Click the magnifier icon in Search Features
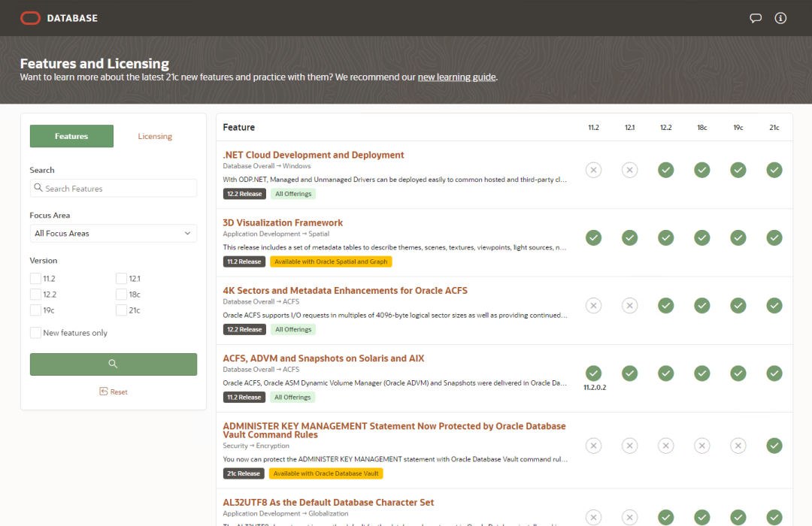Viewport: 812px width, 526px height. 38,188
